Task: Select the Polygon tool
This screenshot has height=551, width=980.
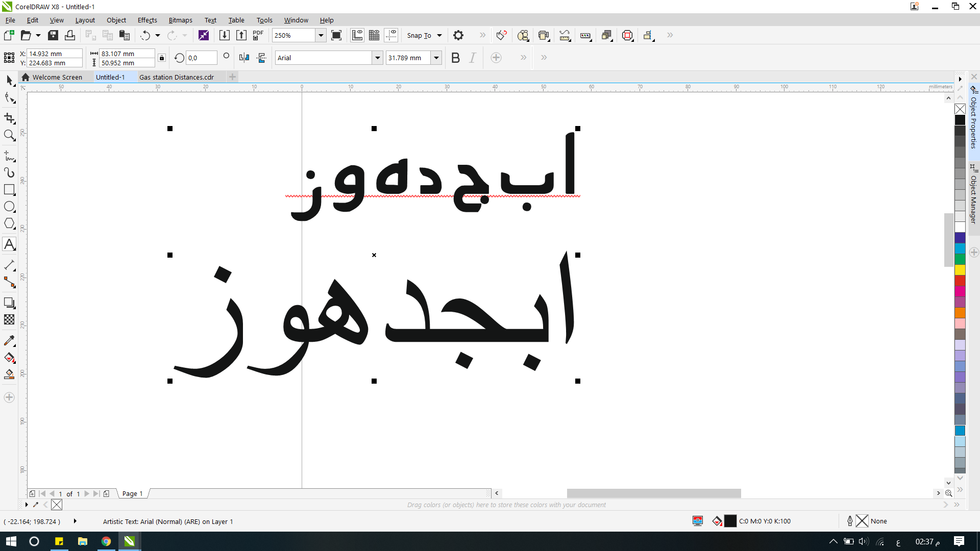Action: click(9, 223)
